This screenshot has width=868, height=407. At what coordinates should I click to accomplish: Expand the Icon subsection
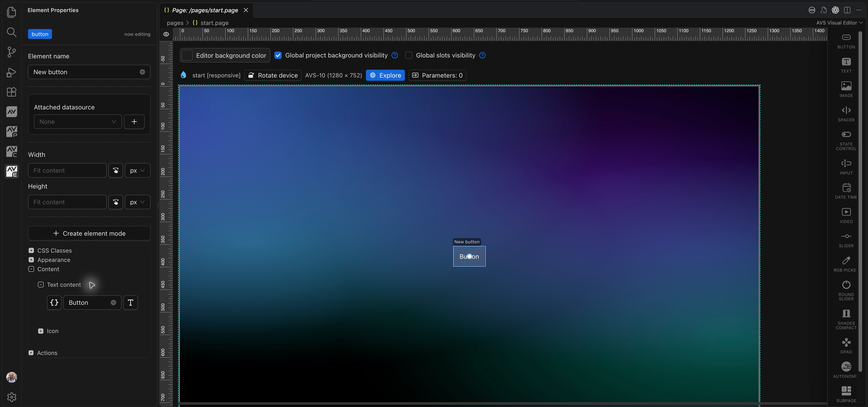[41, 331]
